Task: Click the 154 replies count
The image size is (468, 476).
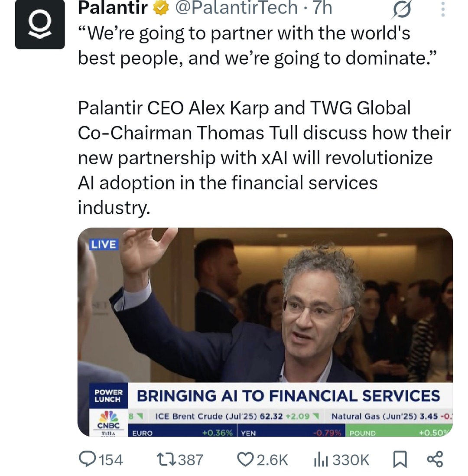Action: [x=111, y=460]
